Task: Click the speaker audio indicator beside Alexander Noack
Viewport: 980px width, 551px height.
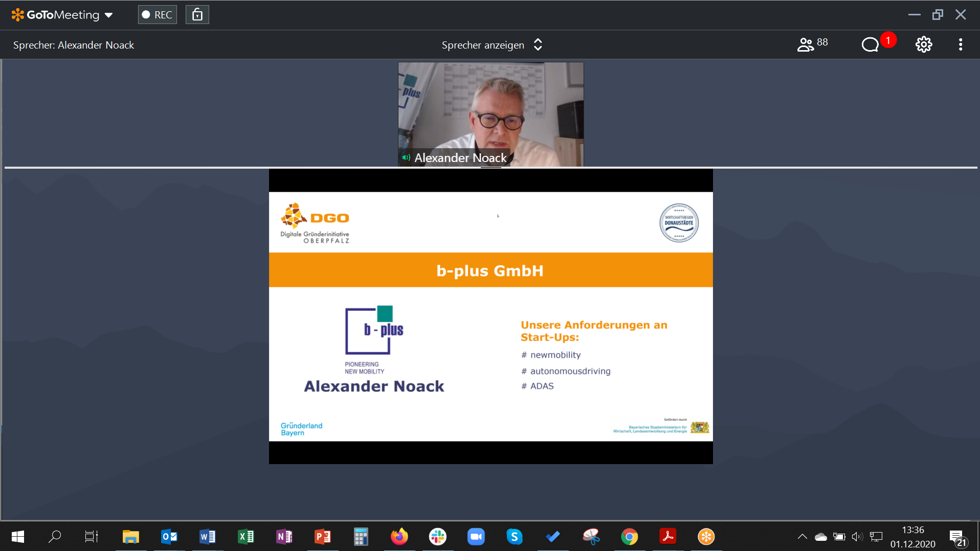Action: (406, 157)
